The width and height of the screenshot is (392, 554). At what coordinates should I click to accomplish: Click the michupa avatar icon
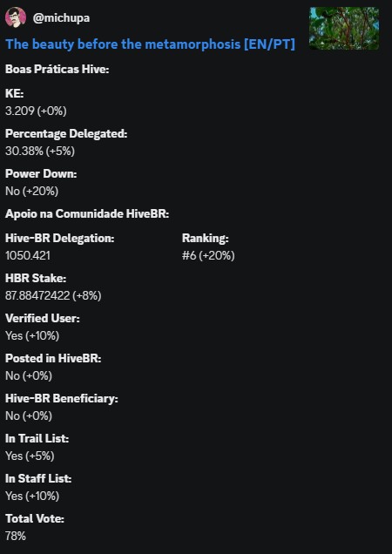click(x=16, y=17)
